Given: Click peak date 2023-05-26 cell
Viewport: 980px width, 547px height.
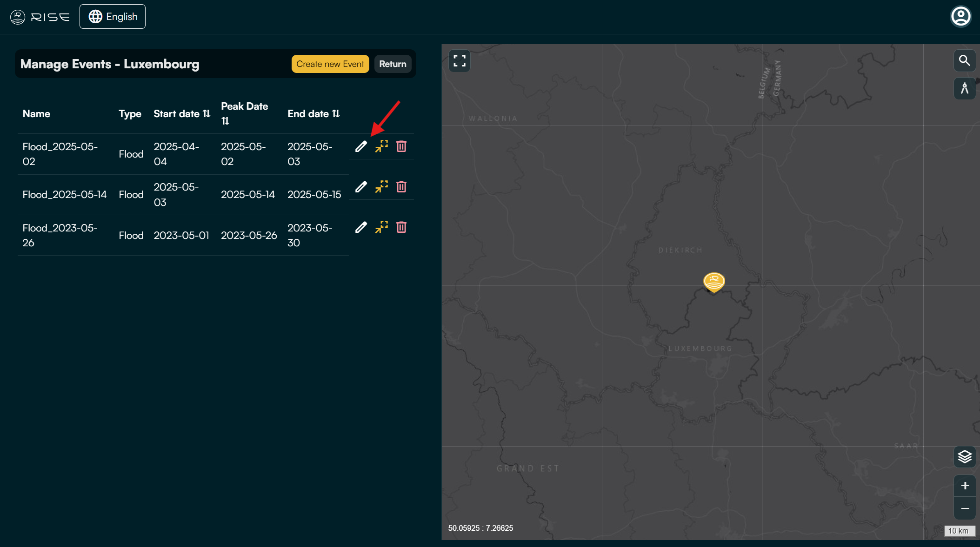Looking at the screenshot, I should click(x=249, y=236).
